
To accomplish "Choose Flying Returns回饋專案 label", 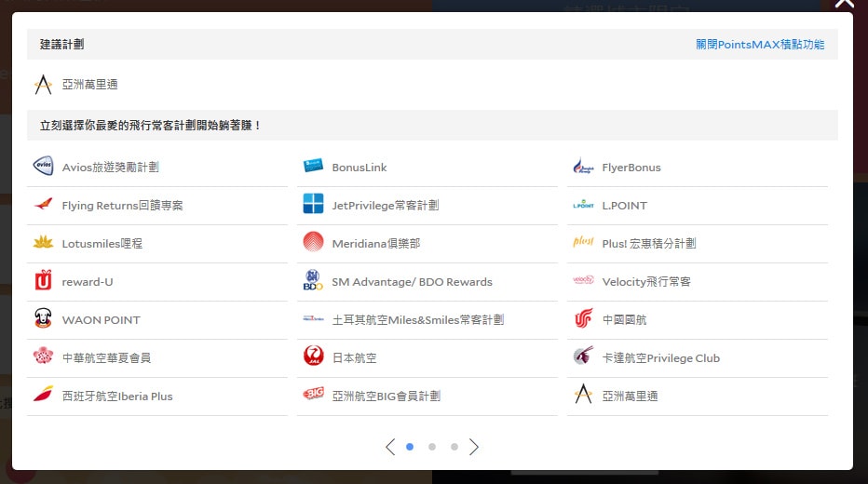I will point(122,205).
